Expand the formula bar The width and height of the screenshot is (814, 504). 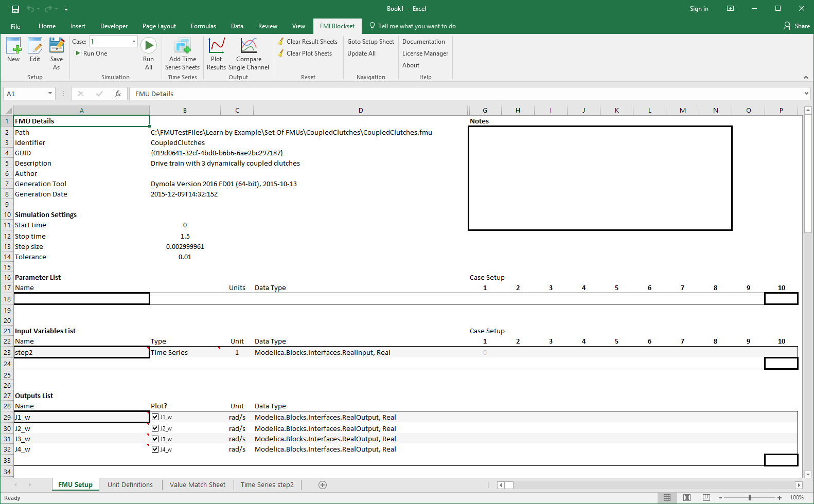tap(806, 94)
